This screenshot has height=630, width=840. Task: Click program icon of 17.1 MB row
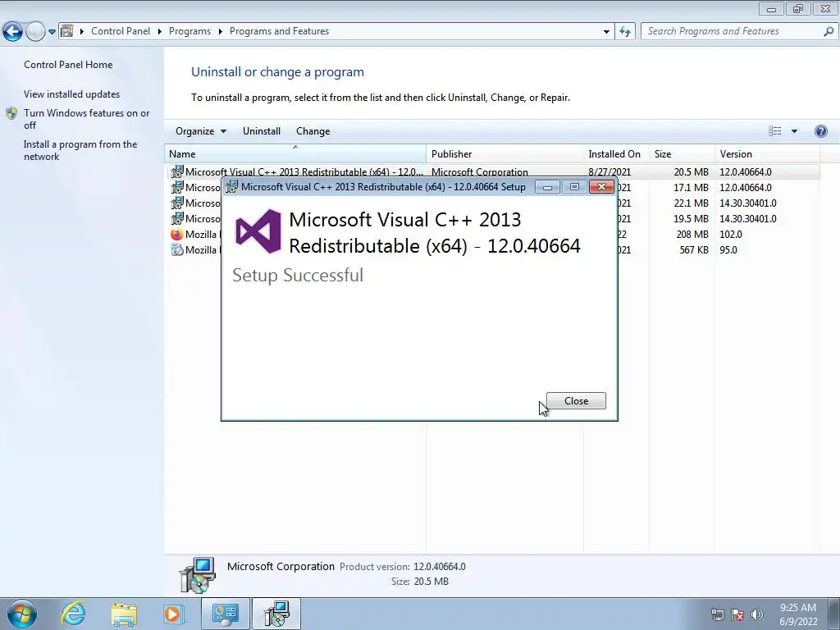(x=177, y=188)
